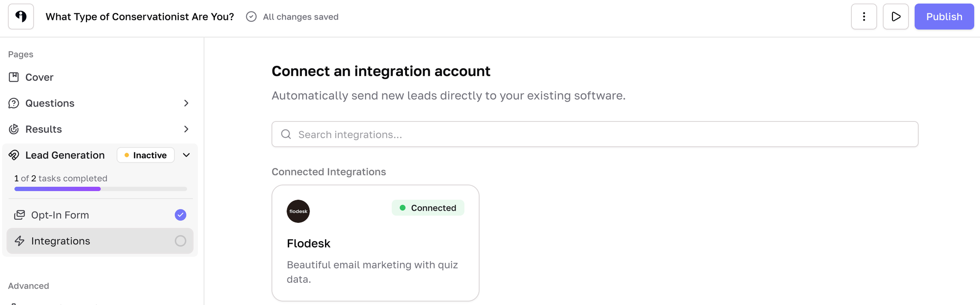
Task: Click the Inactive status badge
Action: pos(145,155)
